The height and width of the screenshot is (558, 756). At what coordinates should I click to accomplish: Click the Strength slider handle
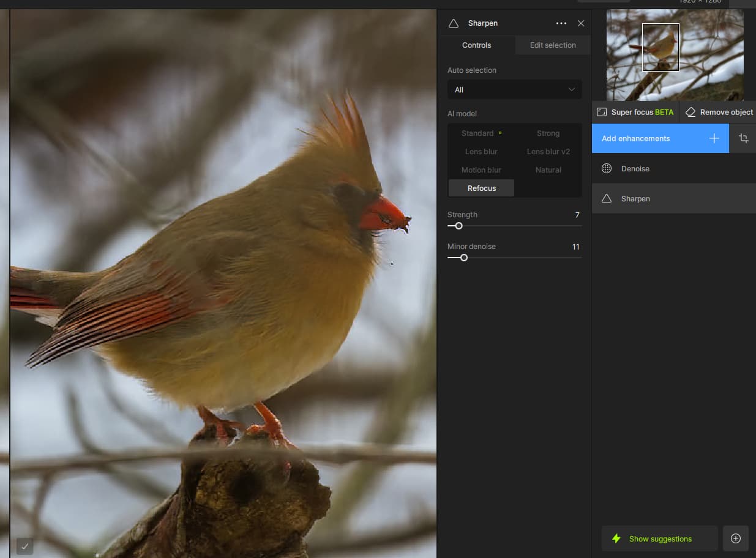coord(458,226)
